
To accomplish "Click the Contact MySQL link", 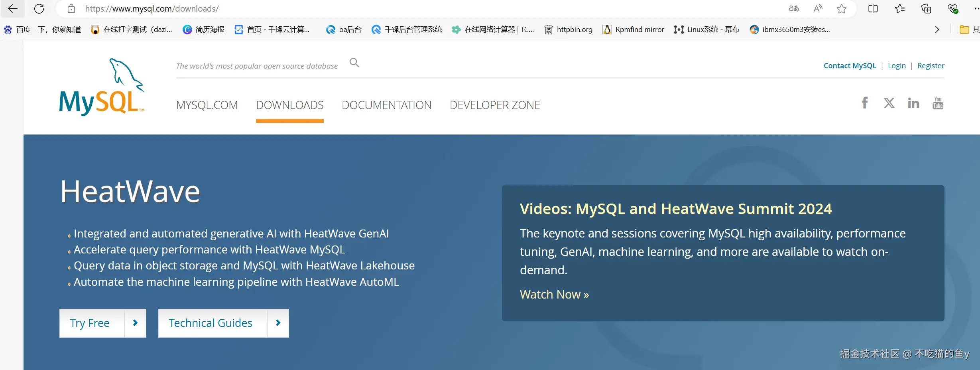I will [850, 66].
